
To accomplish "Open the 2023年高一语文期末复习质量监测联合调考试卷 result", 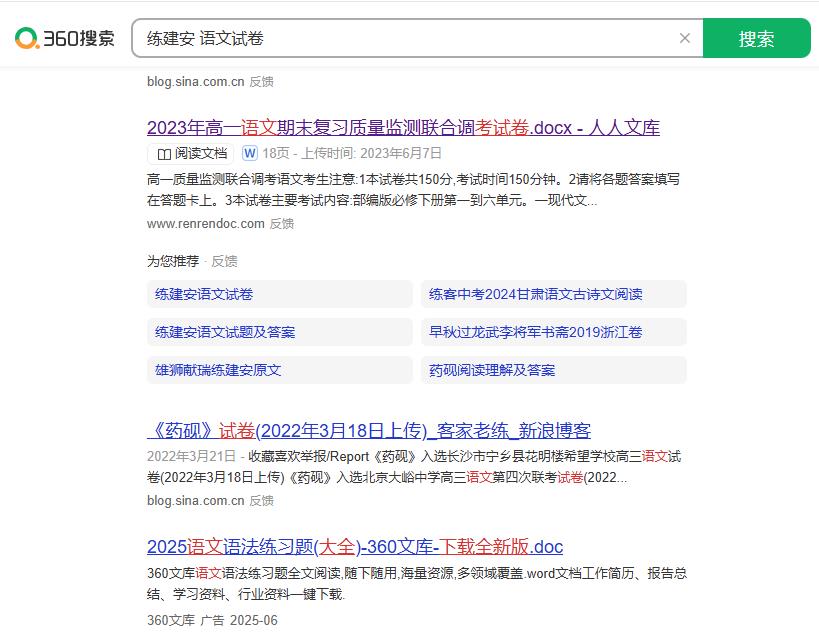I will click(x=403, y=127).
